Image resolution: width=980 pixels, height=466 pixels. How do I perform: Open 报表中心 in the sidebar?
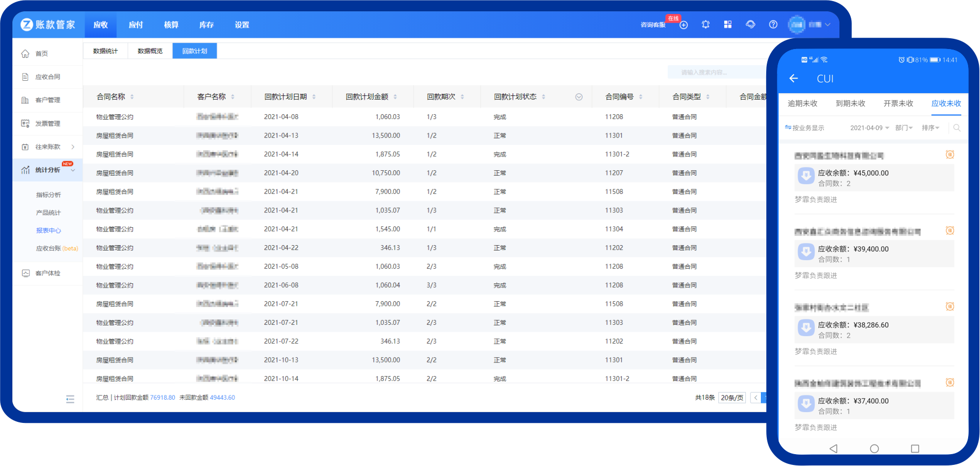48,231
